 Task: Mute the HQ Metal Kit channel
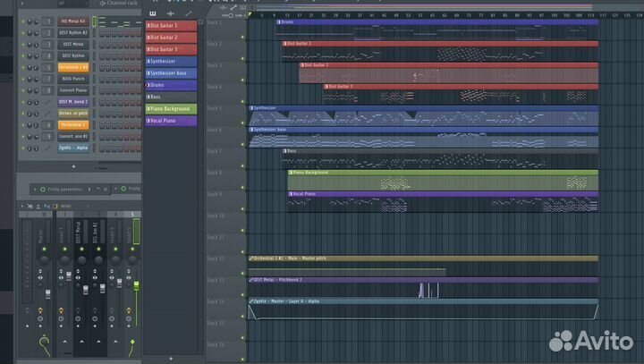point(23,21)
